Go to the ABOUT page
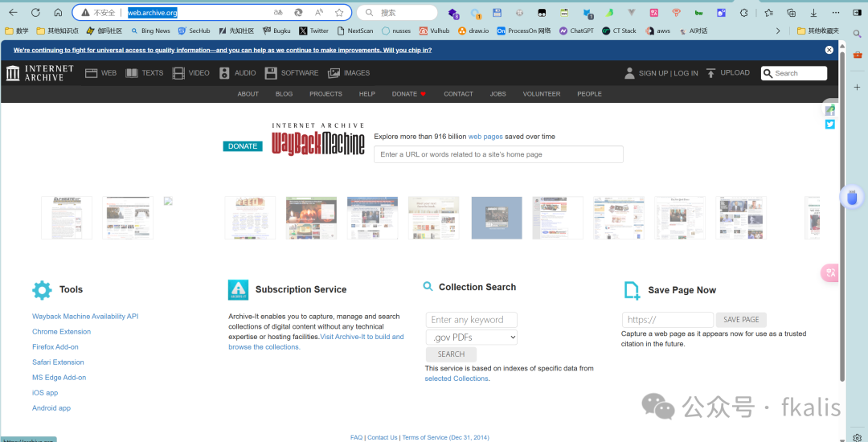This screenshot has width=868, height=442. (x=248, y=94)
